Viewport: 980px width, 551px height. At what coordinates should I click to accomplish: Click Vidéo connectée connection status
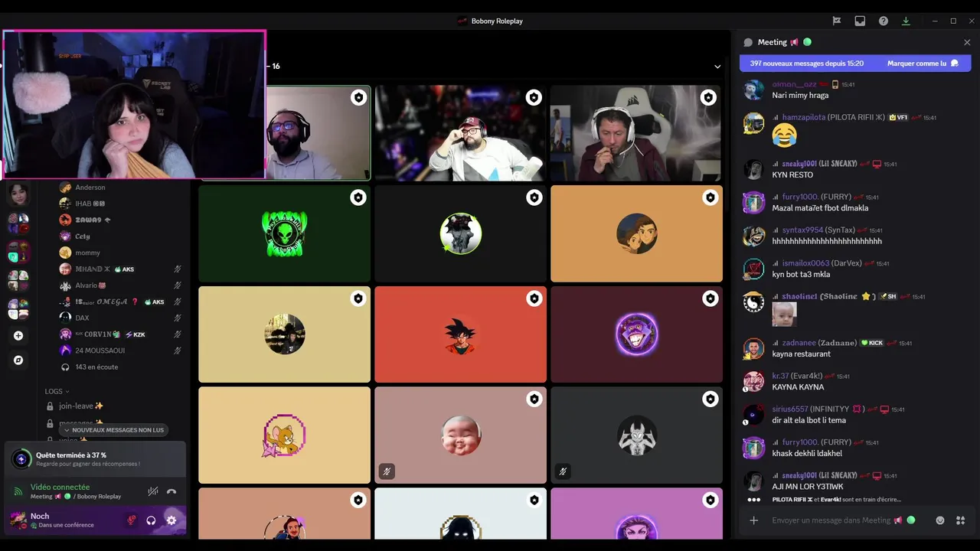(60, 487)
